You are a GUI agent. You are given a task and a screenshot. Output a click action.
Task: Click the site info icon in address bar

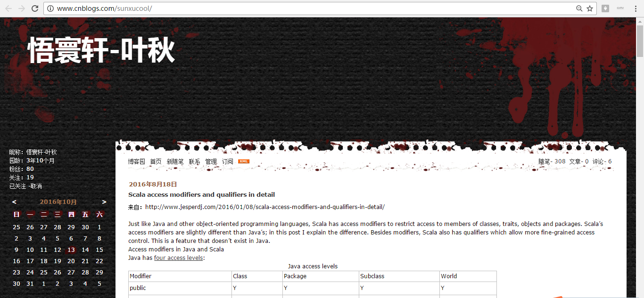click(x=50, y=8)
